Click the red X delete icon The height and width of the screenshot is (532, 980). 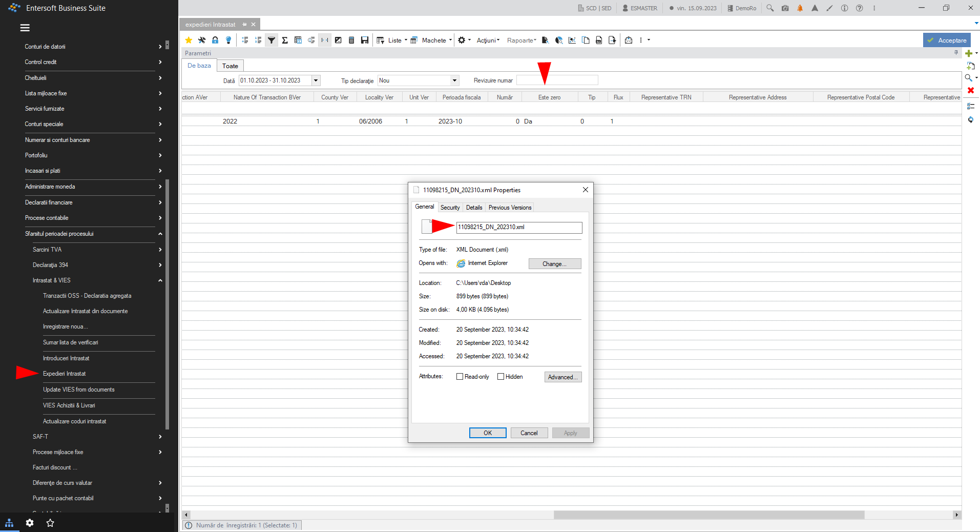coord(970,90)
